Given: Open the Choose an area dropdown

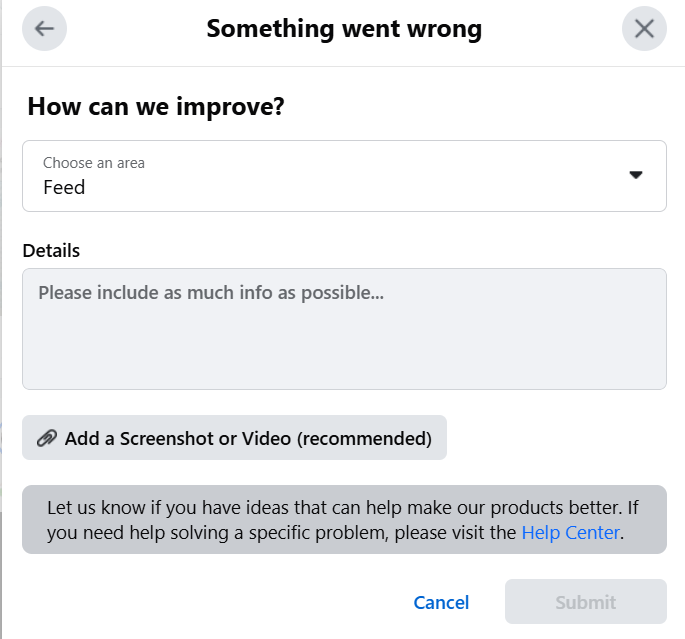Looking at the screenshot, I should (x=344, y=176).
